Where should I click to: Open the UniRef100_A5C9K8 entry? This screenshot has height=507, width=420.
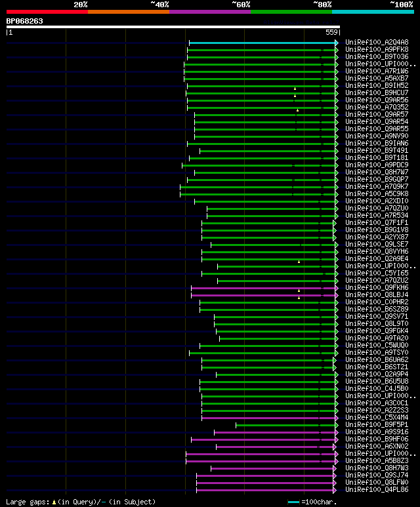tap(377, 194)
